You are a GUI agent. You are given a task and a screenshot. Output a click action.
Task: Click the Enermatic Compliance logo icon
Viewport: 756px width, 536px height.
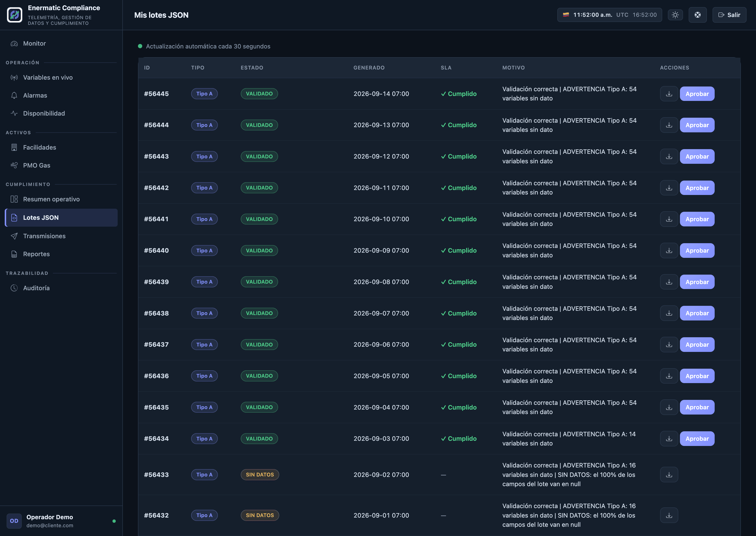[x=14, y=15]
